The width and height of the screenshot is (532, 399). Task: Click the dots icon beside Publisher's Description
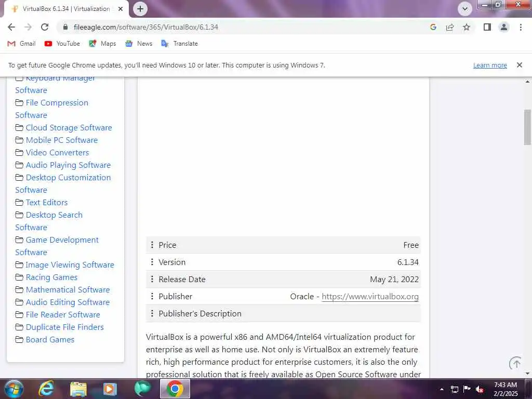click(152, 313)
